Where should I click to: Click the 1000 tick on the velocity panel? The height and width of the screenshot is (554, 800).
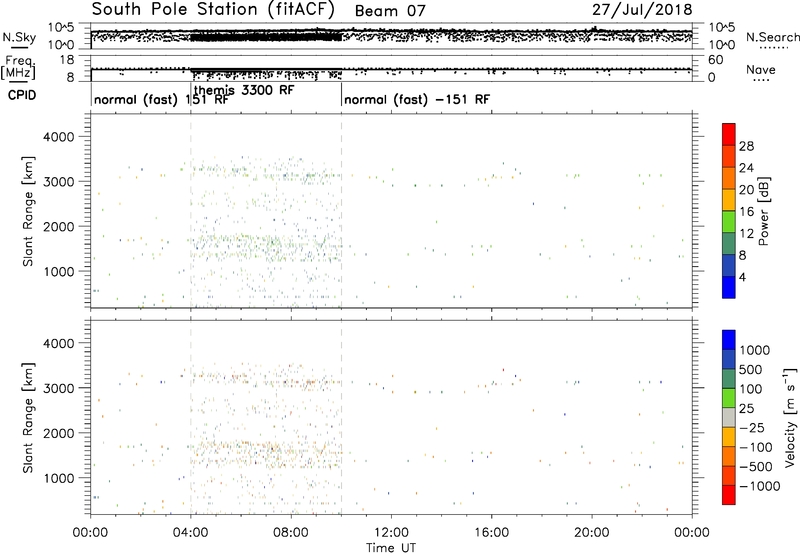click(x=59, y=478)
